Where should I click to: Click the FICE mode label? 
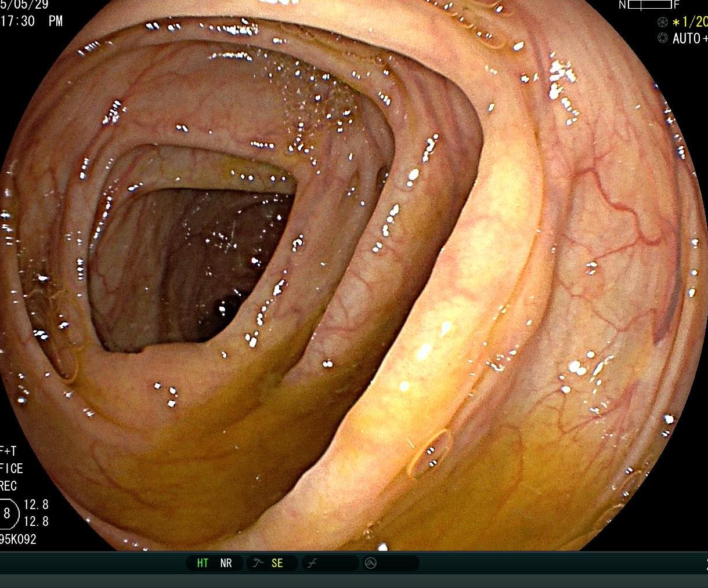click(x=12, y=468)
